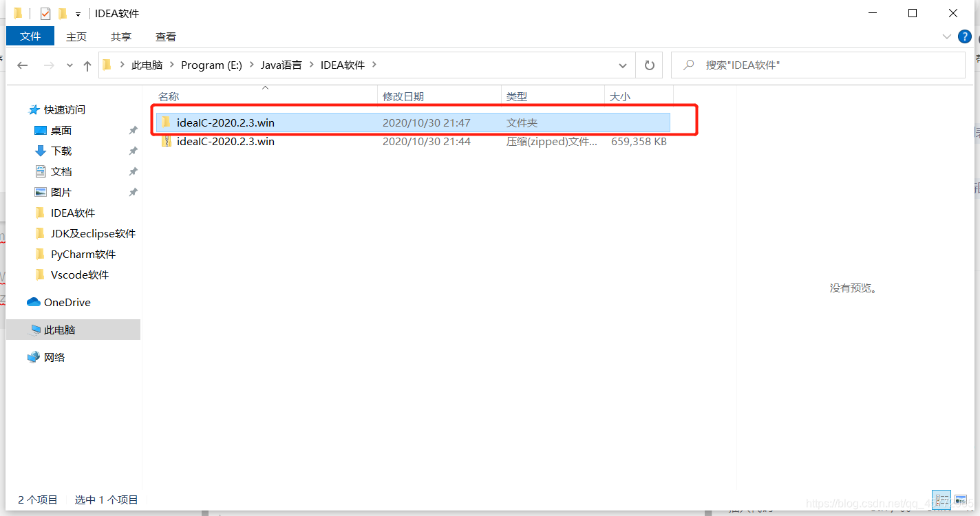
Task: Open recent locations dropdown arrow
Action: [70, 65]
